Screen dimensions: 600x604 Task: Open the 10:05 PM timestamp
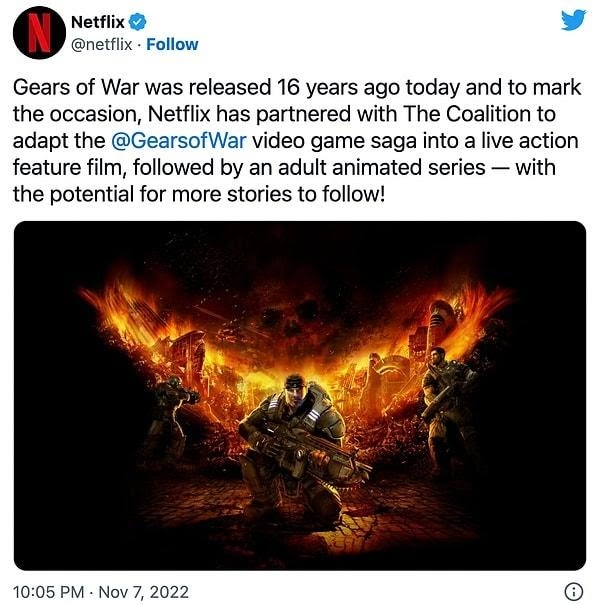tap(49, 592)
